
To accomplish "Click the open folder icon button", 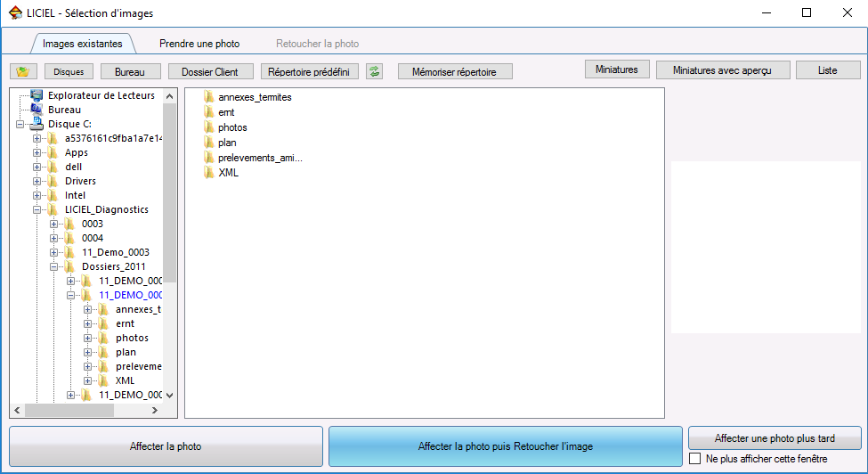I will coord(23,71).
